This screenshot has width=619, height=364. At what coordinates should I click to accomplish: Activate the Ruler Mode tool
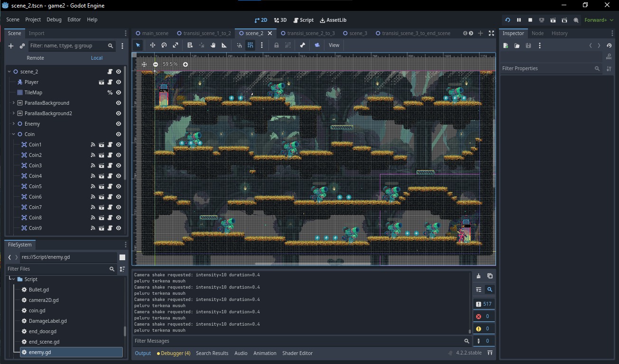click(x=224, y=45)
